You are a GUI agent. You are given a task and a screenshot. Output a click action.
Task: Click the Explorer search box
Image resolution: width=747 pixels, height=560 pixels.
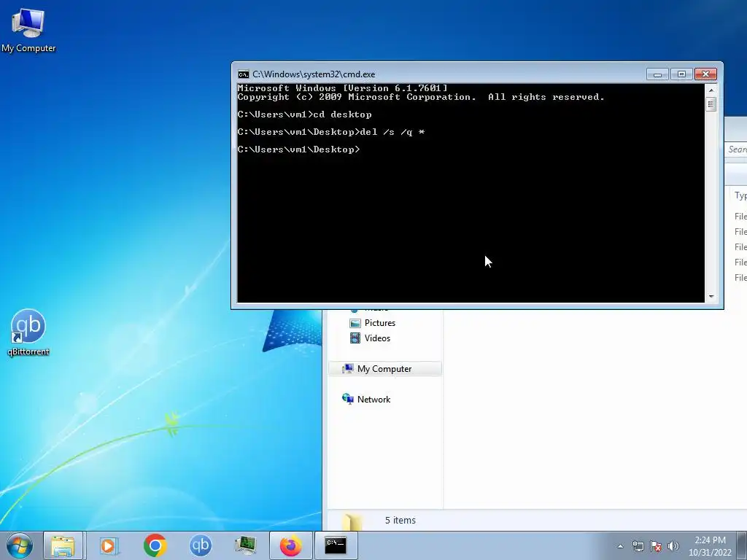pos(736,149)
